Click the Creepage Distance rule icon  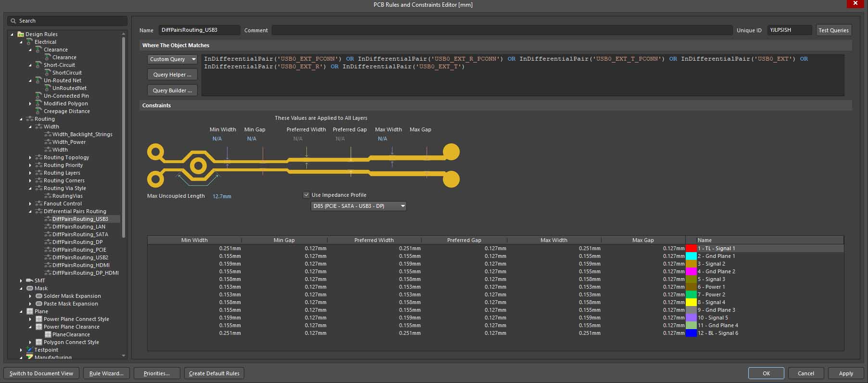point(38,111)
